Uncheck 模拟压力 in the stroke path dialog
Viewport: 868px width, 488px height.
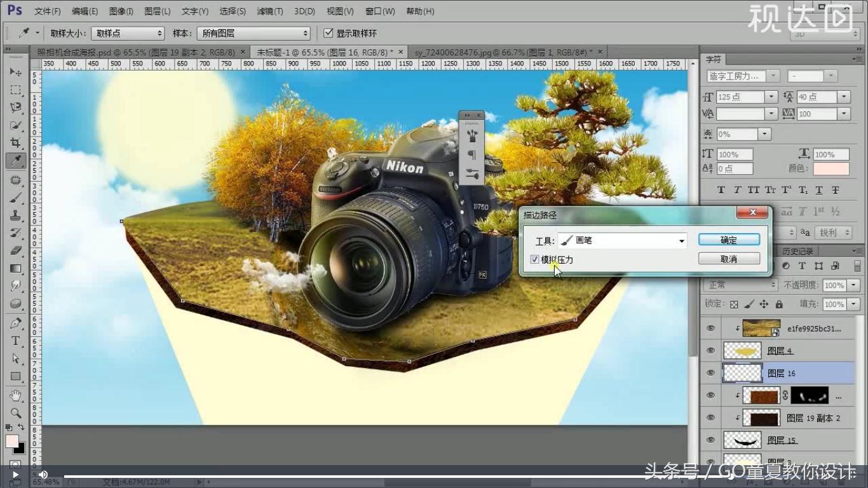(534, 259)
